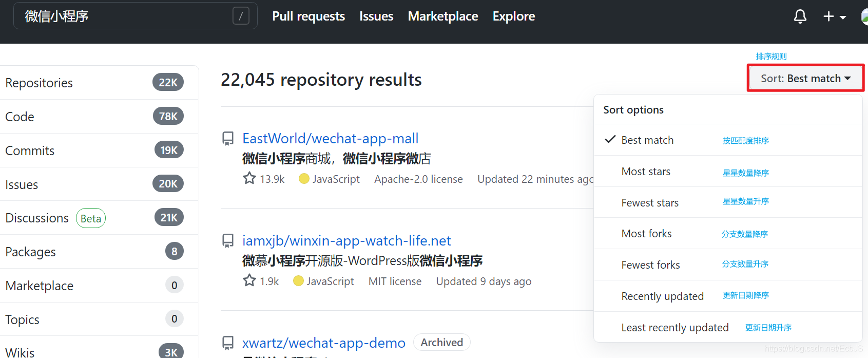868x358 pixels.
Task: Click MIT license text
Action: coord(395,281)
